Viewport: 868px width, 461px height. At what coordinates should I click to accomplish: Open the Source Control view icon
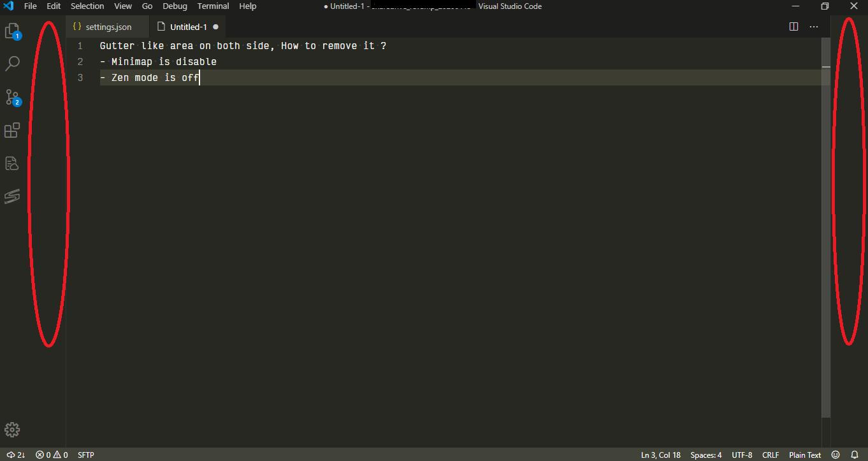point(12,97)
